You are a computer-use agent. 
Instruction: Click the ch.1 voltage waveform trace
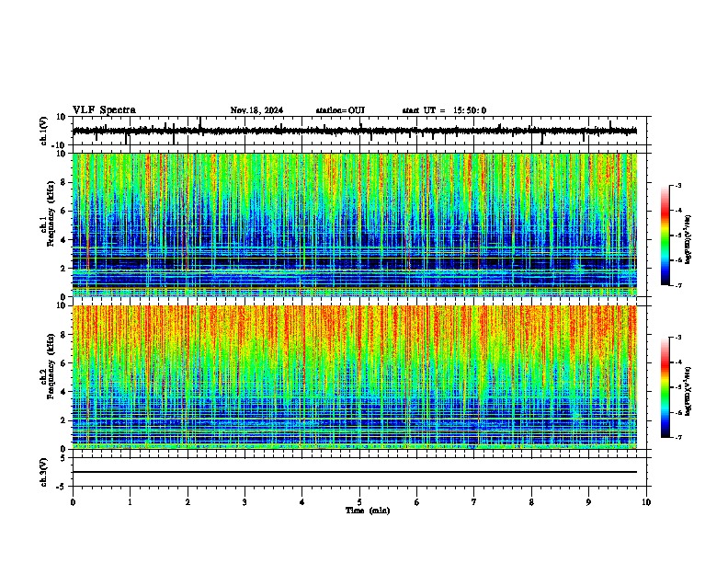[x=355, y=131]
